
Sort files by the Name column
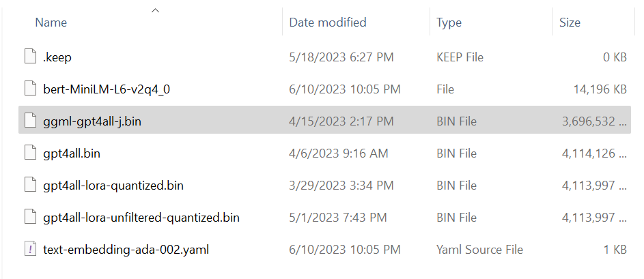tap(51, 23)
